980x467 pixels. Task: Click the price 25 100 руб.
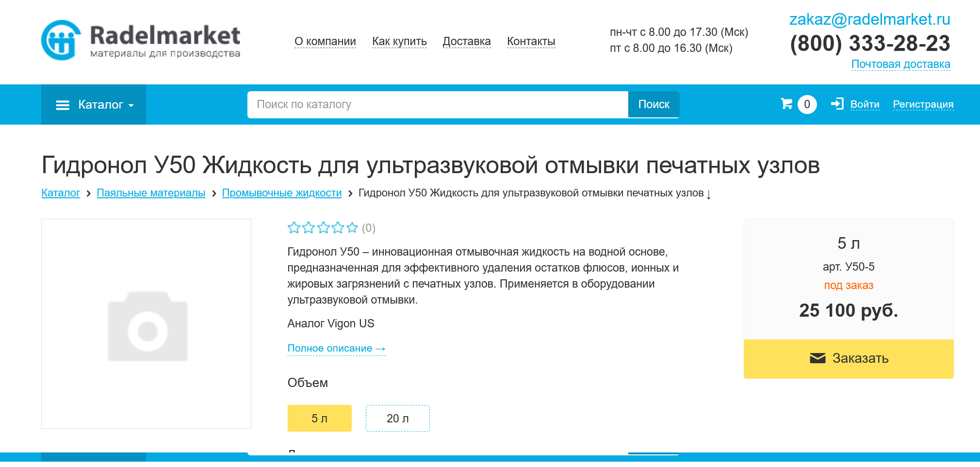(849, 310)
